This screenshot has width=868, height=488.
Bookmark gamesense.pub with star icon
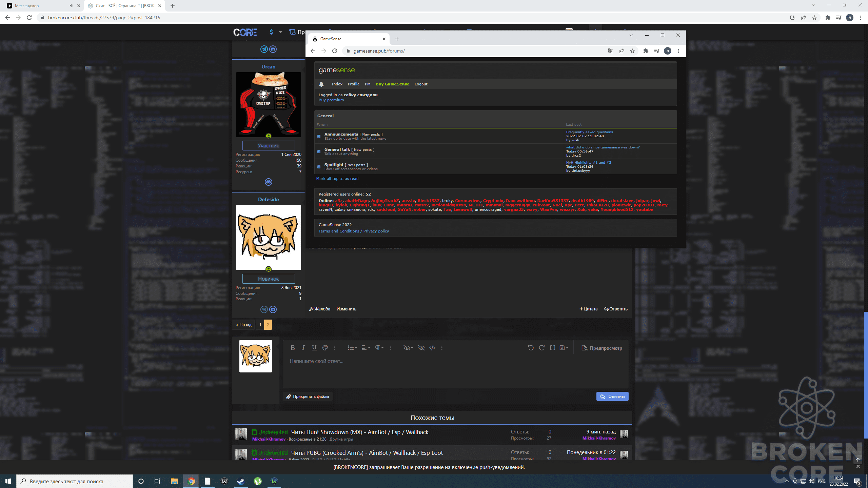point(632,51)
